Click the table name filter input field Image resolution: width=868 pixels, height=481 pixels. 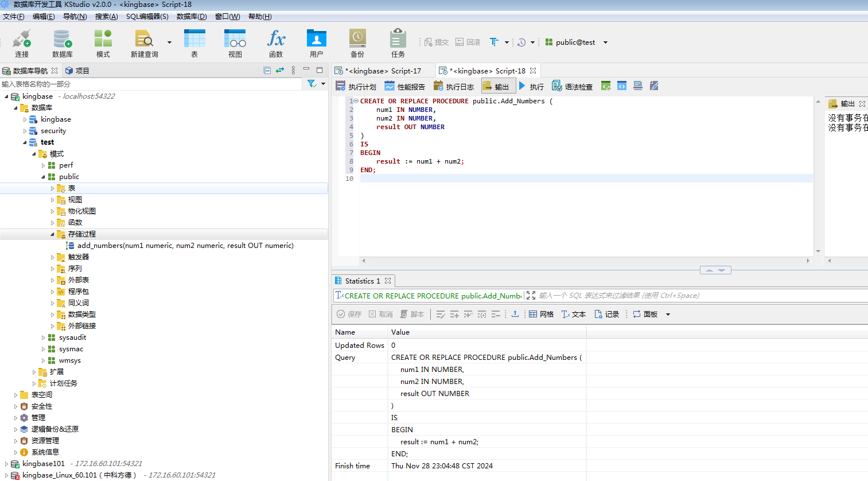click(x=149, y=84)
